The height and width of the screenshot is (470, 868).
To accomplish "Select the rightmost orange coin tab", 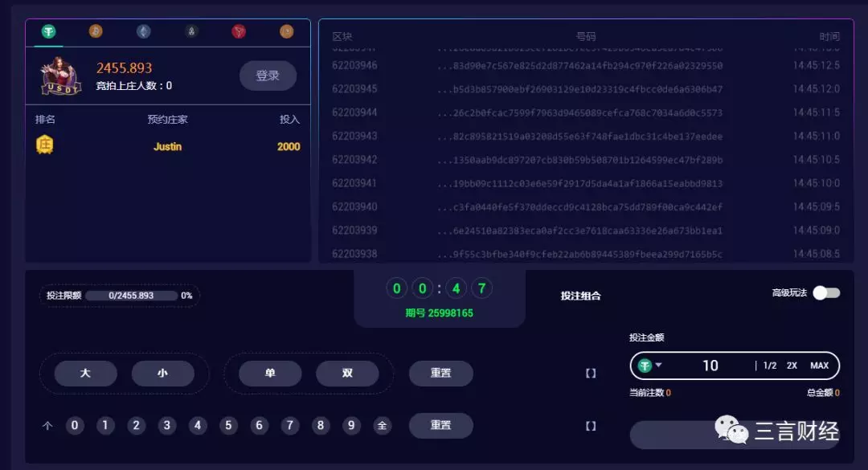I will point(287,31).
